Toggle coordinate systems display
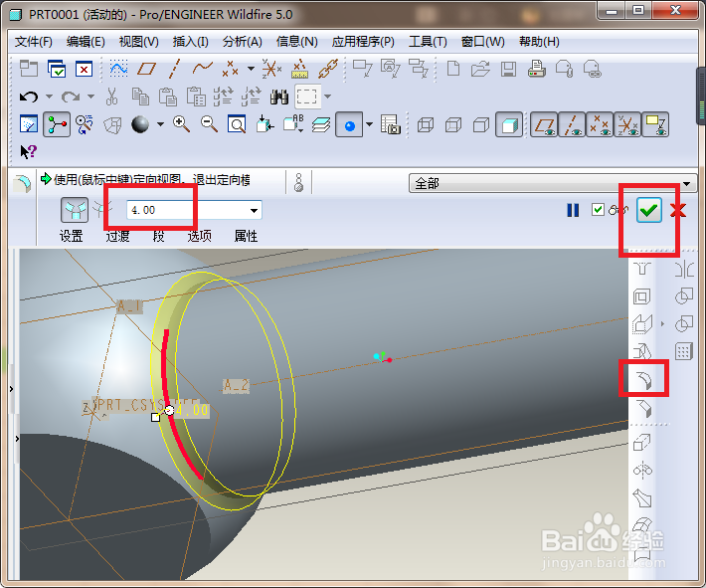This screenshot has width=706, height=588. (x=627, y=124)
